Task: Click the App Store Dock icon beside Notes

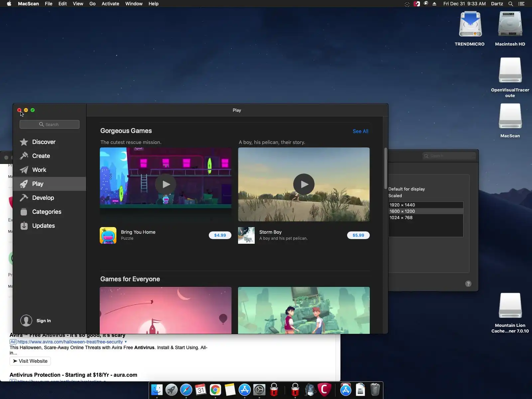Action: [245, 390]
